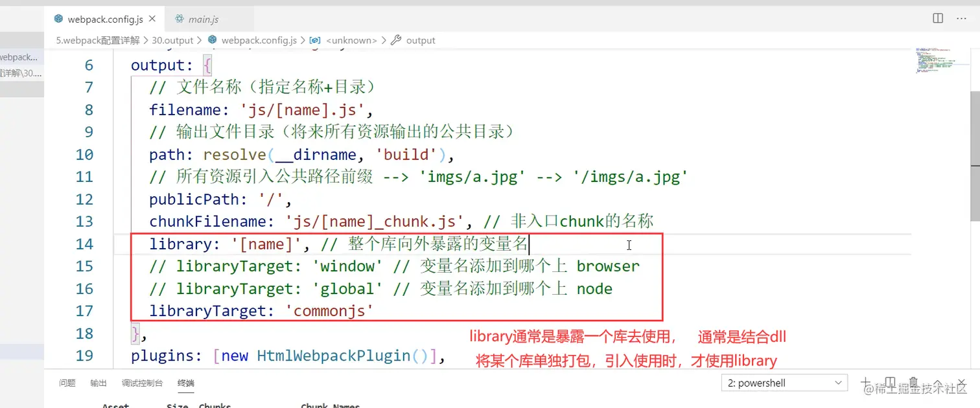The width and height of the screenshot is (980, 408).
Task: Click "library: '[name]'" on line 14
Action: [225, 244]
